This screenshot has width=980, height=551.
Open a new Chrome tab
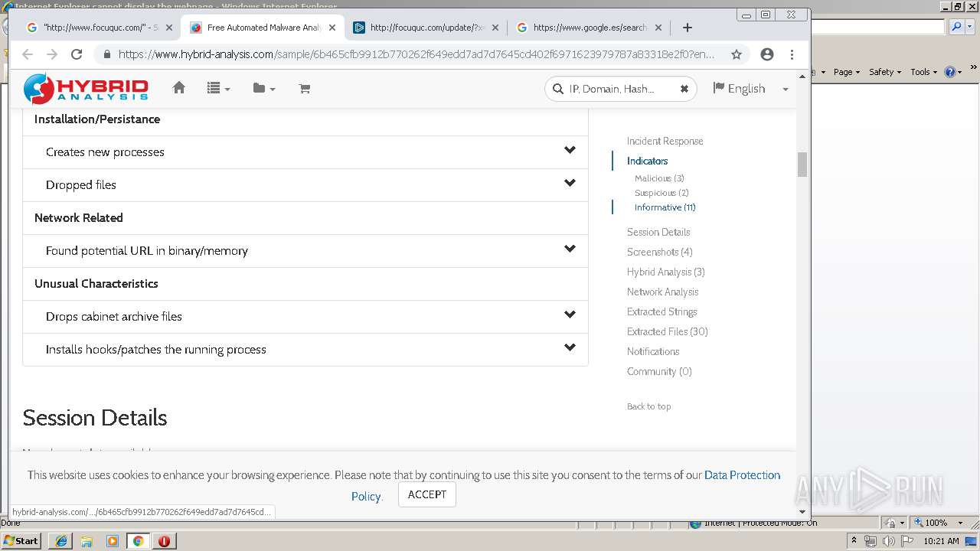[687, 28]
